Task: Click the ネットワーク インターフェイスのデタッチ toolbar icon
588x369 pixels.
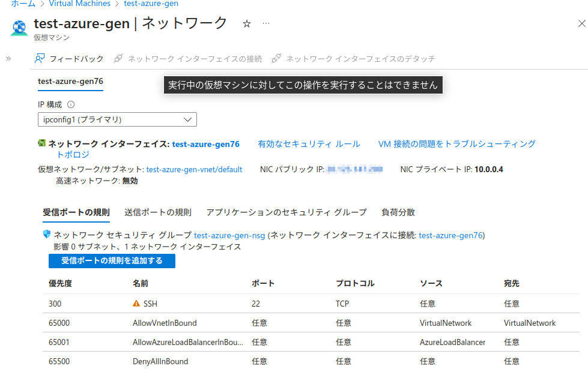Action: pos(276,58)
